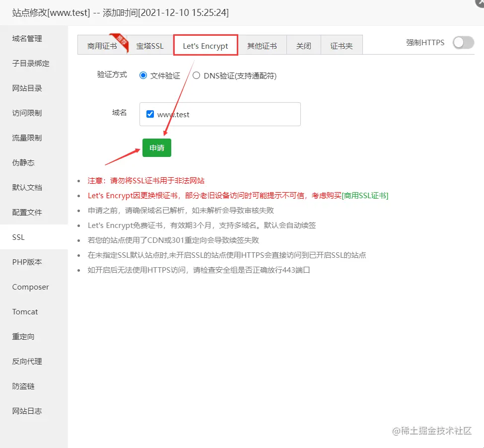
Task: Click the 注意：请勿将SSL证书用于非法网站 notice
Action: 146,181
